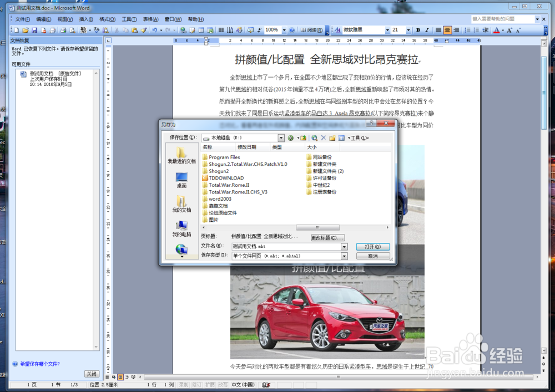Open font color dropdown arrow
Image resolution: width=555 pixels, height=392 pixels.
tap(503, 30)
